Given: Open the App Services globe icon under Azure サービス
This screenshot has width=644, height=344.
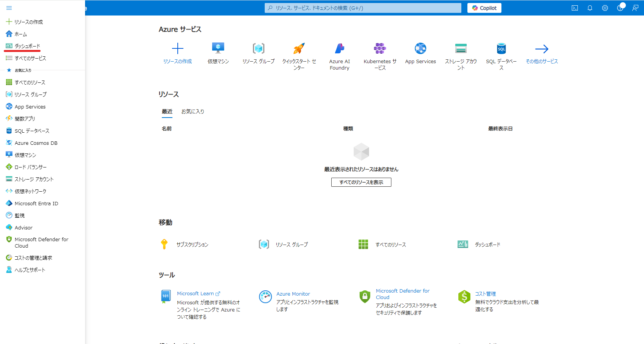Looking at the screenshot, I should (x=421, y=48).
